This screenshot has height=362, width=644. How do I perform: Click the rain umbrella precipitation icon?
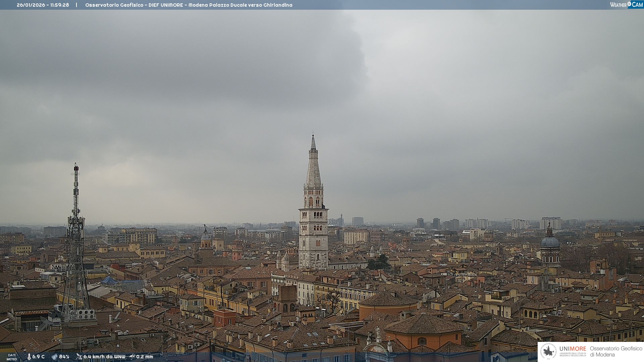[x=132, y=357]
